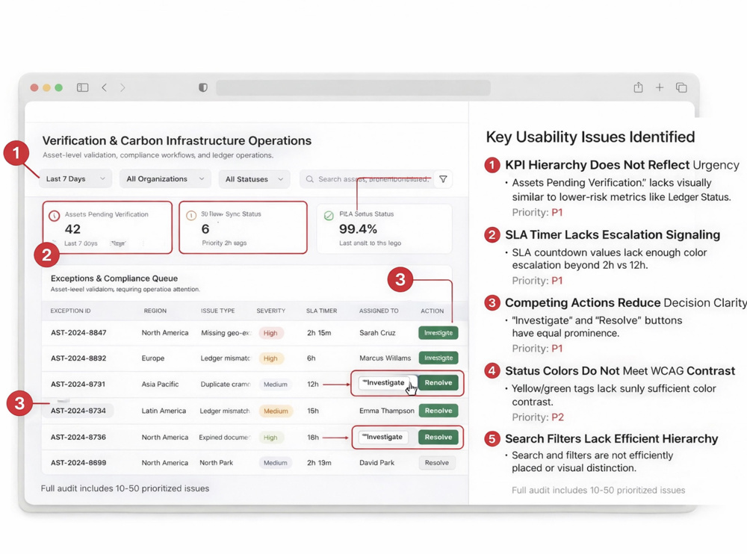Open exception AST-2024-8736
The height and width of the screenshot is (560, 747).
[78, 437]
